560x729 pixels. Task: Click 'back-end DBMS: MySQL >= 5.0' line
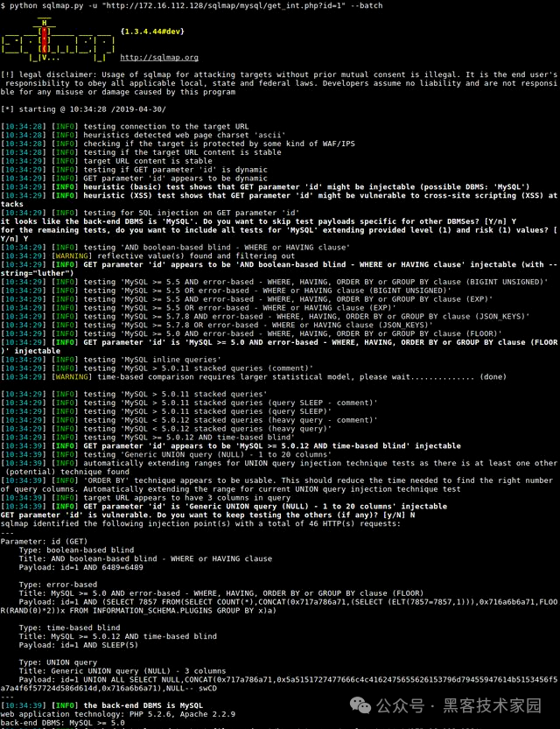click(63, 723)
